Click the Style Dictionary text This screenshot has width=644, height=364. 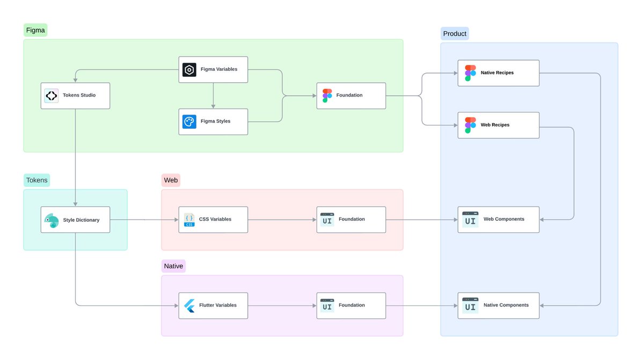click(x=81, y=220)
